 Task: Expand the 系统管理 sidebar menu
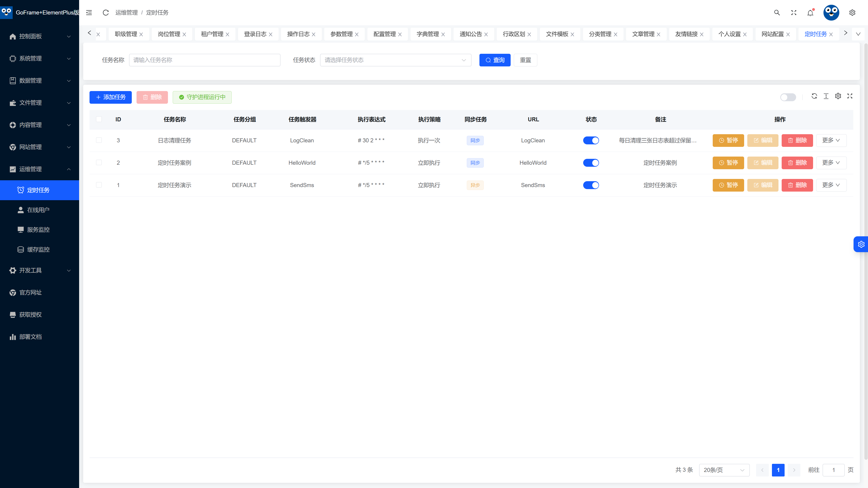(x=39, y=58)
